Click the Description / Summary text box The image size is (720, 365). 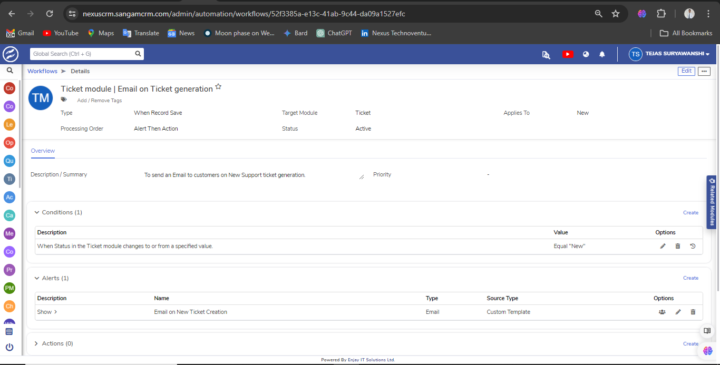pyautogui.click(x=253, y=175)
